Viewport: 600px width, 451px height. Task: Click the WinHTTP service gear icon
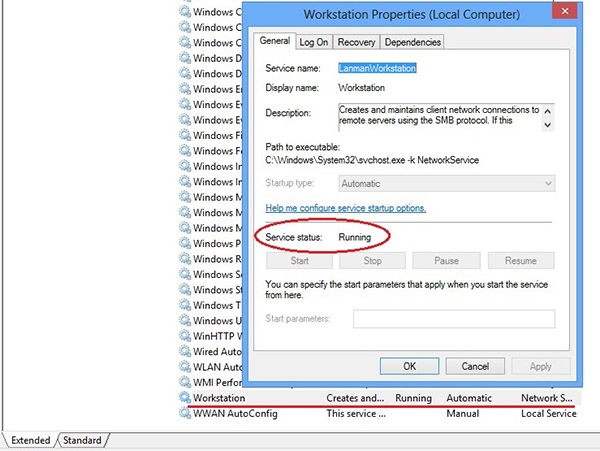184,336
